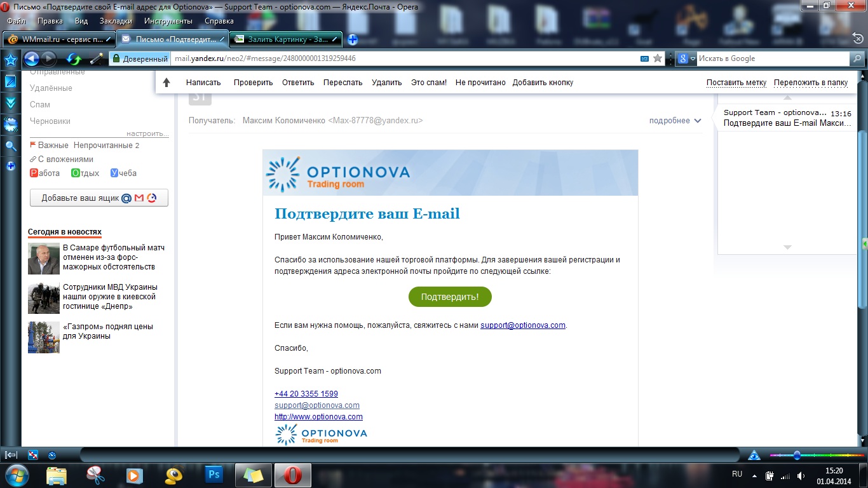Viewport: 868px width, 488px height.
Task: Open the history clock panel in sidebar
Action: [x=10, y=125]
